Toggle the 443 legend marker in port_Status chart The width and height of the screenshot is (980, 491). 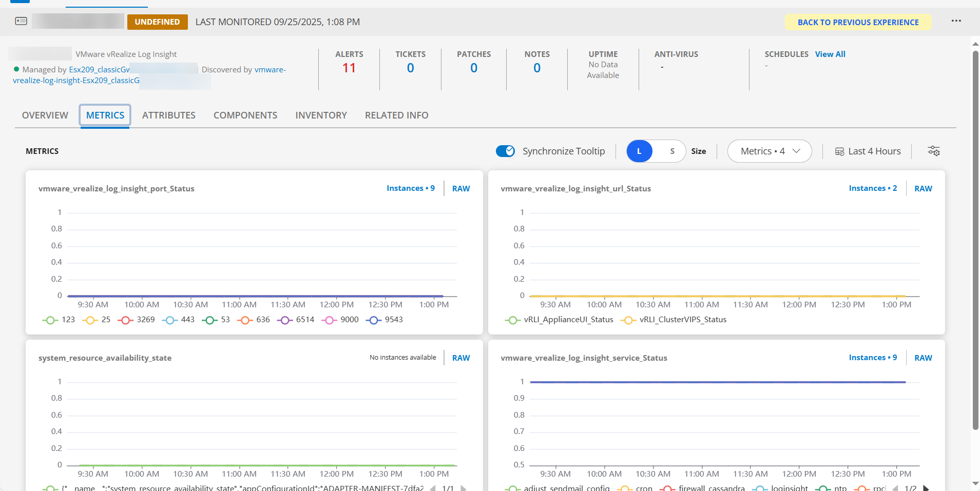pyautogui.click(x=169, y=320)
